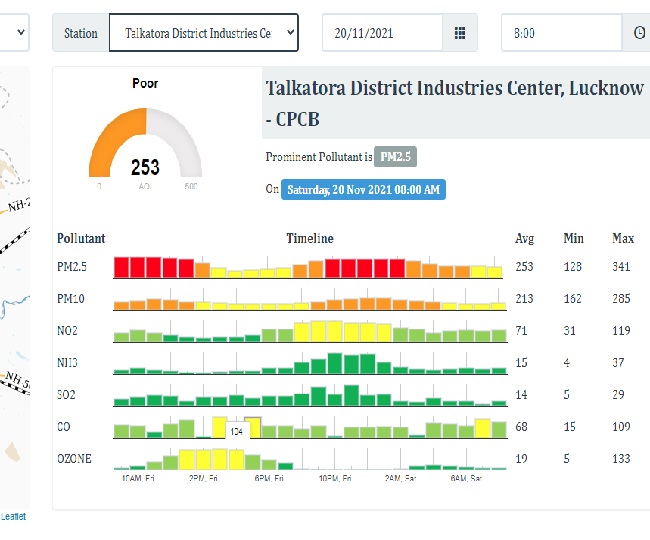Viewport: 650px width, 540px height.
Task: Open the partially visible dropdown at far left
Action: point(14,33)
